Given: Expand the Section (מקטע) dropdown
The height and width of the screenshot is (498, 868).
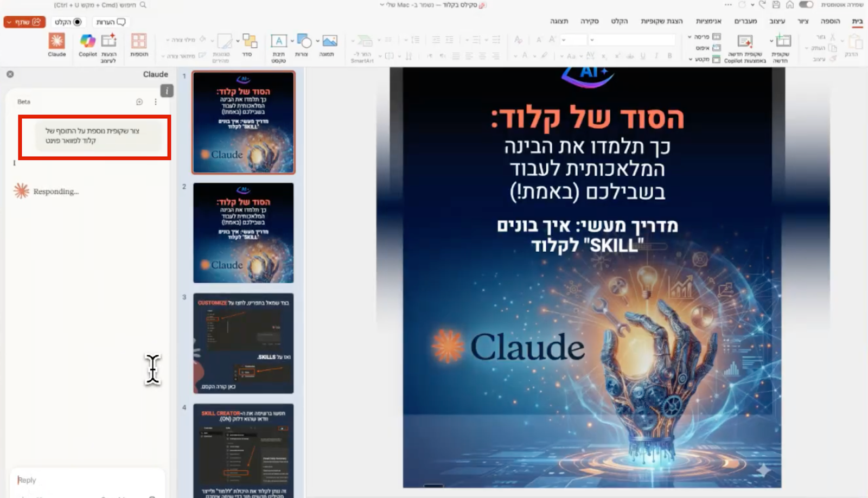Looking at the screenshot, I should [690, 59].
